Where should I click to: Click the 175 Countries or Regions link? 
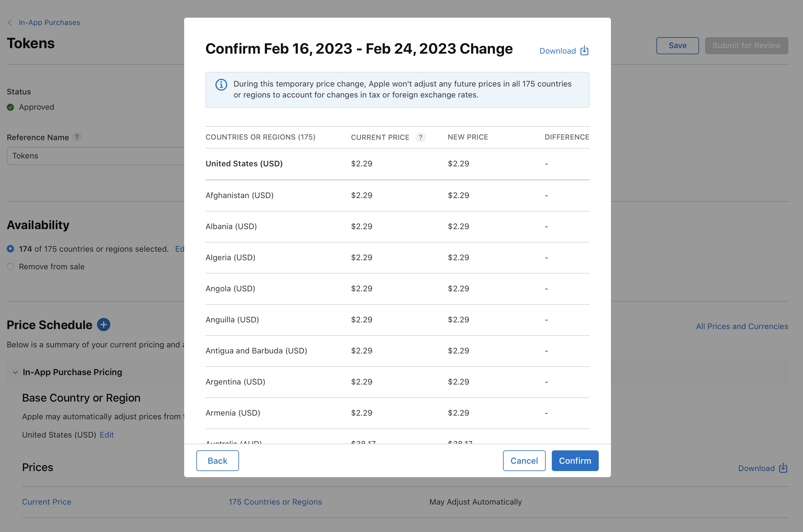[x=275, y=502]
